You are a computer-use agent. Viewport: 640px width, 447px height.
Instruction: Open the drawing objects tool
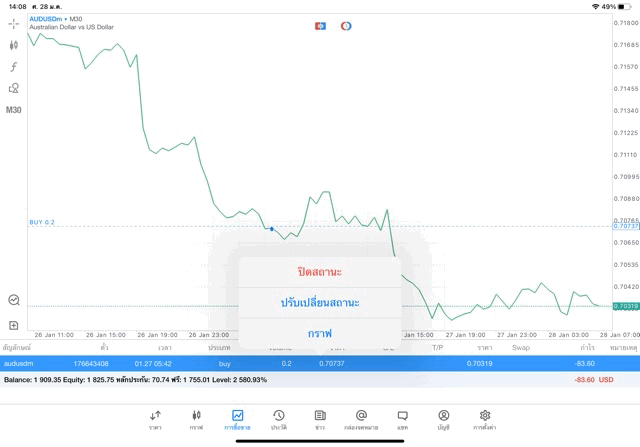(13, 88)
